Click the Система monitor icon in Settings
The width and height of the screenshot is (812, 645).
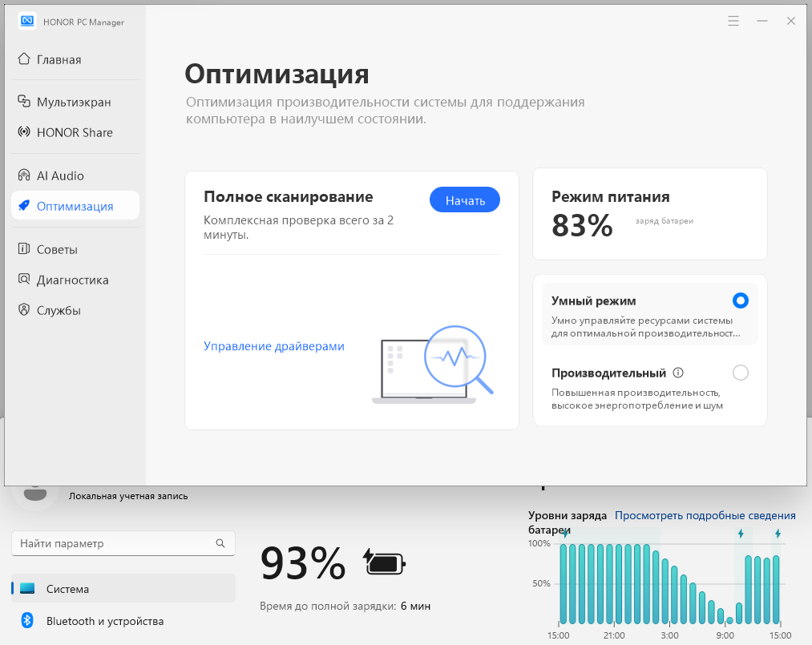click(x=27, y=589)
